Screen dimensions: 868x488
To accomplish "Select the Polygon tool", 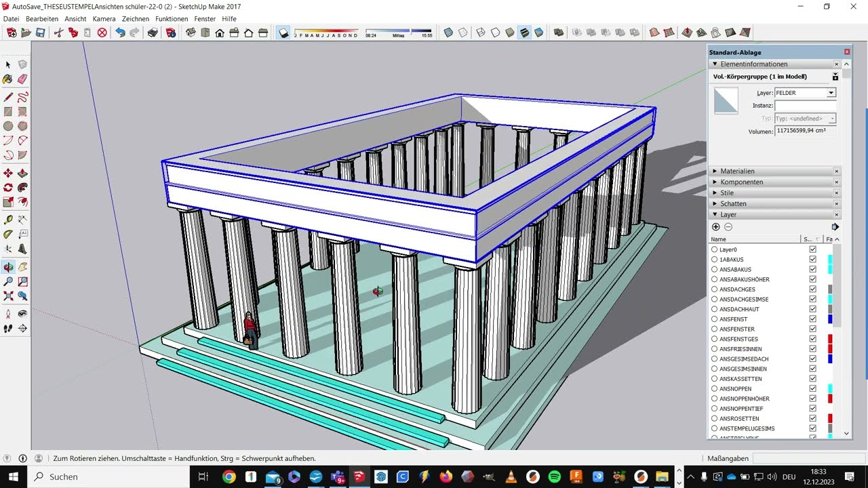I will (x=22, y=126).
